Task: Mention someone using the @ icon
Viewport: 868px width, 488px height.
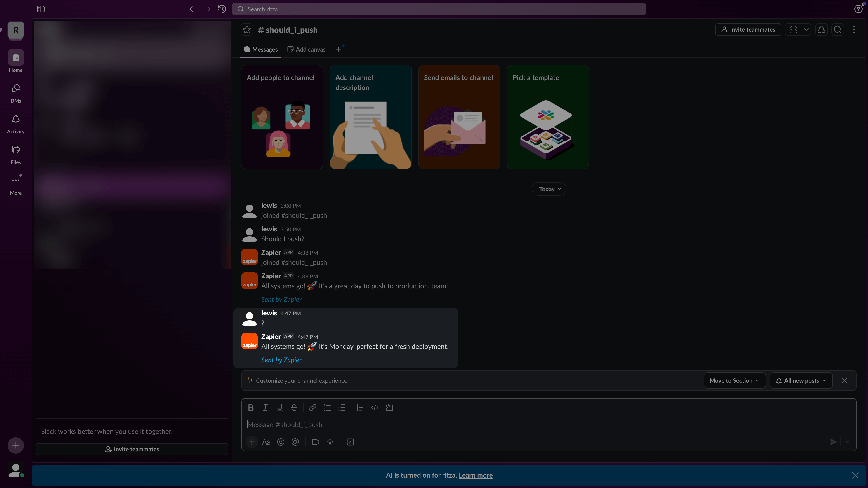Action: 295,442
